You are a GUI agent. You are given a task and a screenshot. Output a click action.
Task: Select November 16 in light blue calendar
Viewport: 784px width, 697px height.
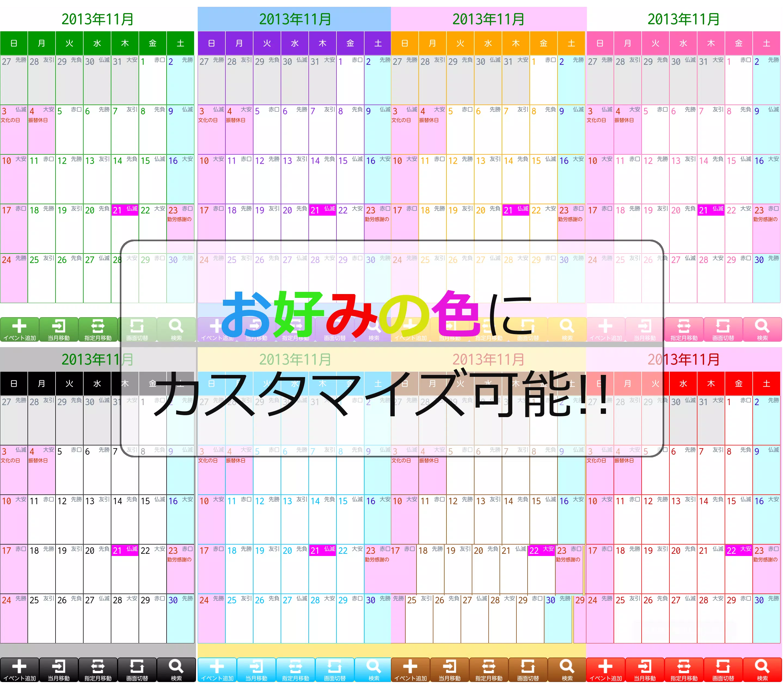click(x=378, y=519)
